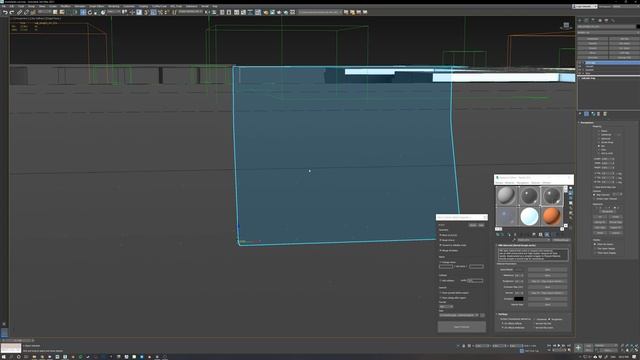The height and width of the screenshot is (360, 640).
Task: Activate the Select and Link tool
Action: point(19,12)
